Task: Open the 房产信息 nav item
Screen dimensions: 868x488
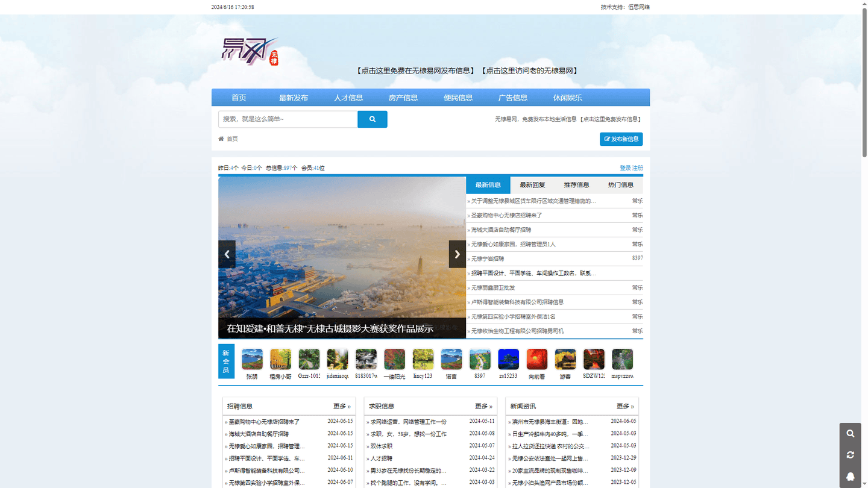Action: pos(403,98)
